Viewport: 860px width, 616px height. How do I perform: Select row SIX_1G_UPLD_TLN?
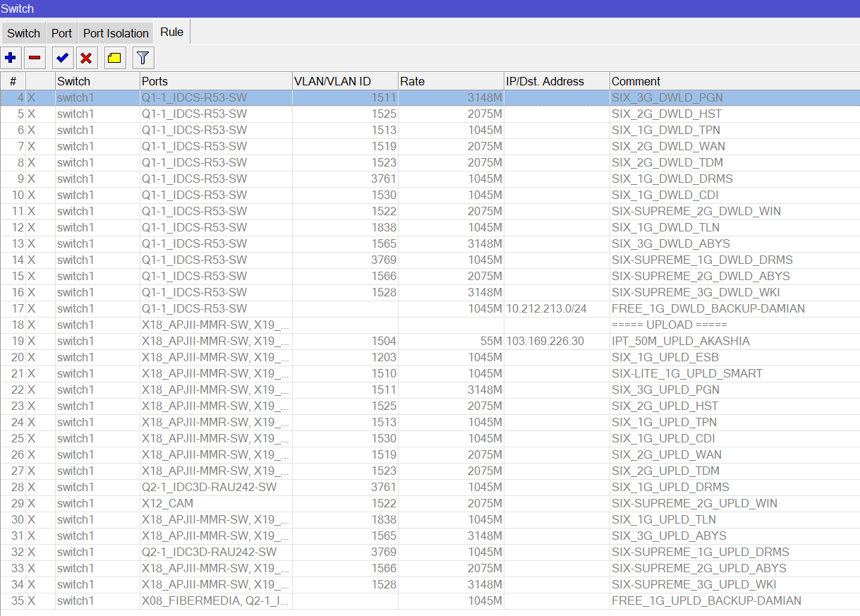pyautogui.click(x=430, y=519)
